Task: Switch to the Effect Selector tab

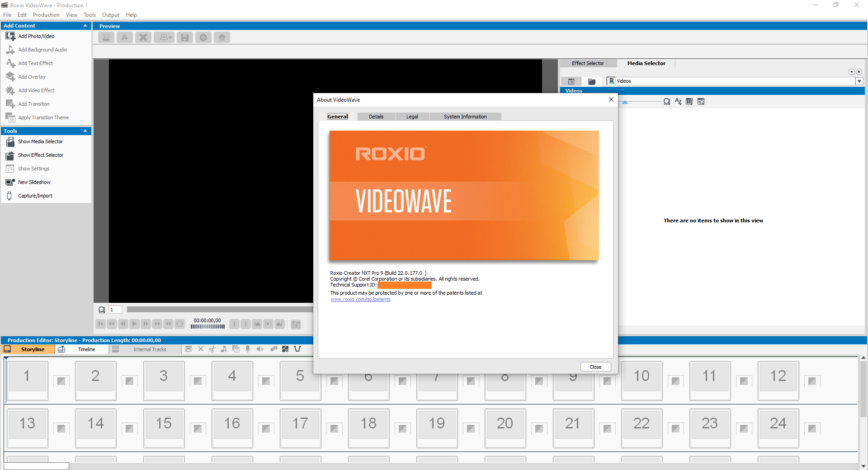Action: coord(588,63)
